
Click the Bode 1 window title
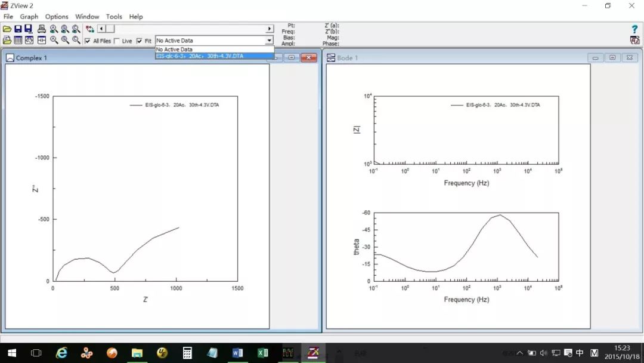tap(348, 58)
